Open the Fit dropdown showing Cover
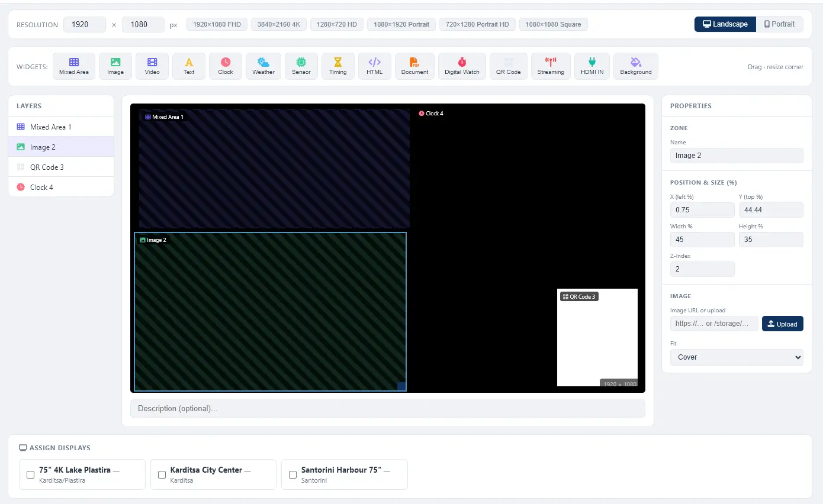Viewport: 823px width, 504px height. click(x=737, y=357)
